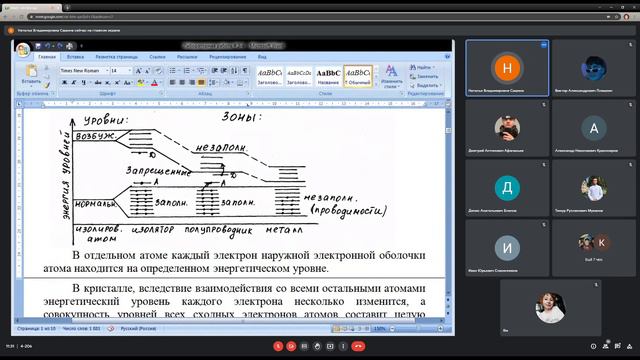
Task: Apply a bulleted list
Action: click(173, 71)
